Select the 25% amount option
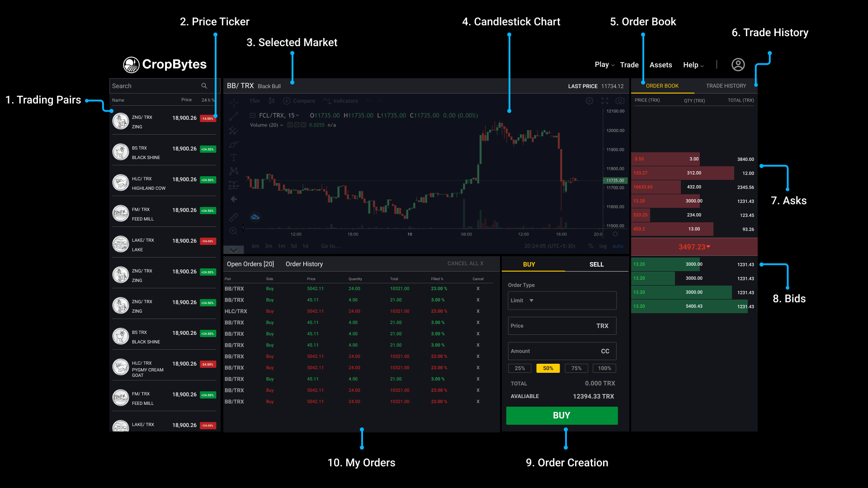This screenshot has width=868, height=488. coord(519,368)
